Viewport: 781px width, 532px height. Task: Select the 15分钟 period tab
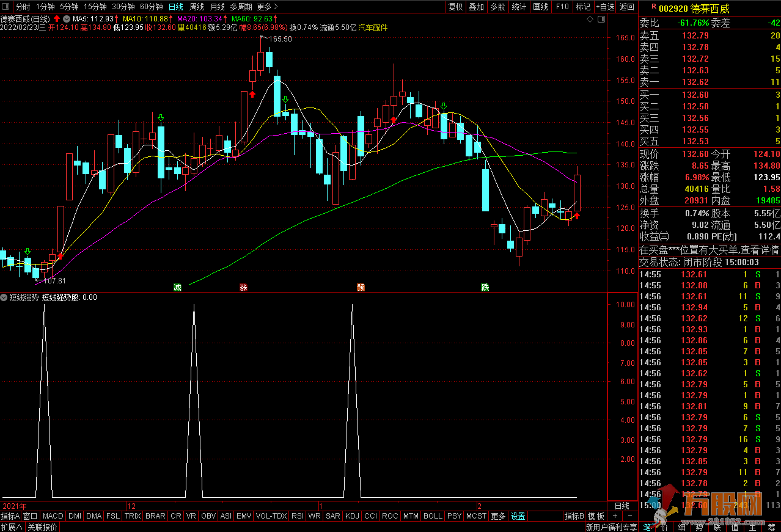[x=95, y=7]
